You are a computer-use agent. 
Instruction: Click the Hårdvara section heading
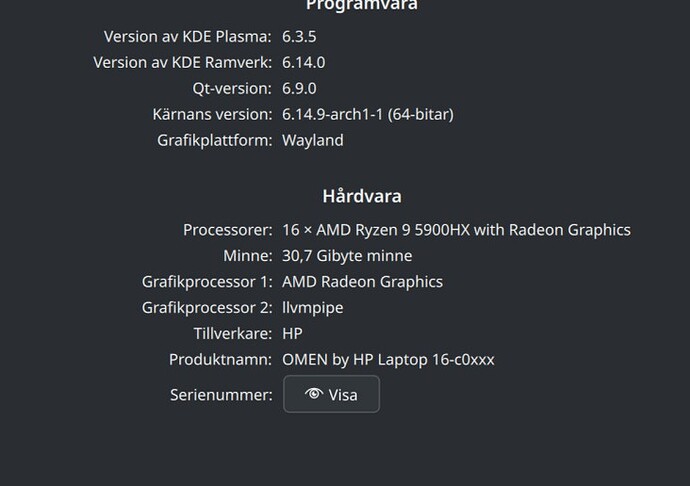[362, 196]
